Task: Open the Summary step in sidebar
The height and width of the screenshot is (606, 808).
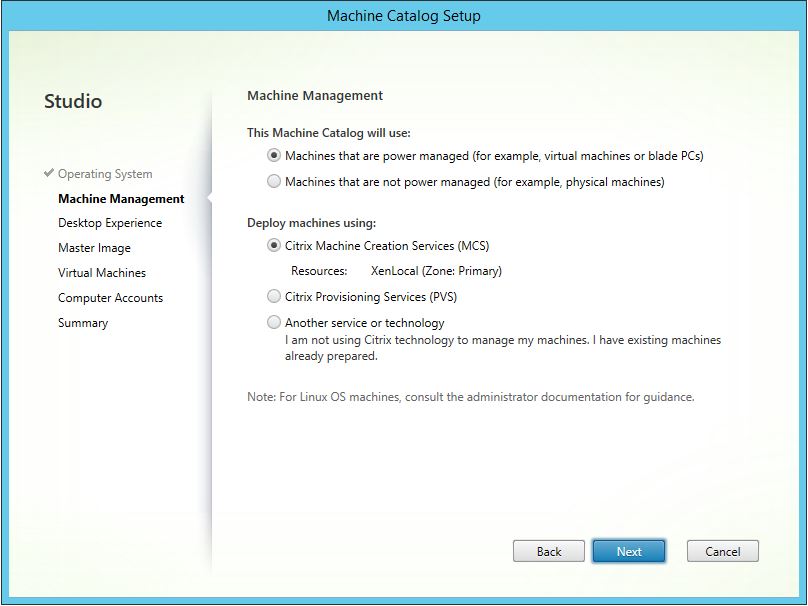Action: pos(83,323)
